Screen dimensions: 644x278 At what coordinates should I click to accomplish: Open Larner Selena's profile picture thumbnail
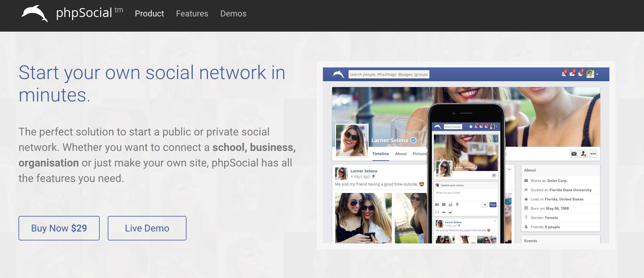pyautogui.click(x=352, y=140)
